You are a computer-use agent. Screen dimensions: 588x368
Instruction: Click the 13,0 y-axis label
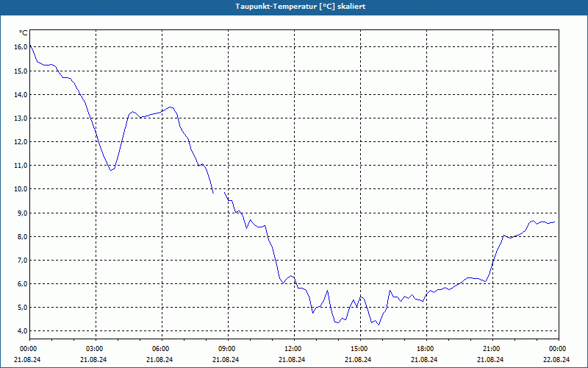[x=21, y=118]
